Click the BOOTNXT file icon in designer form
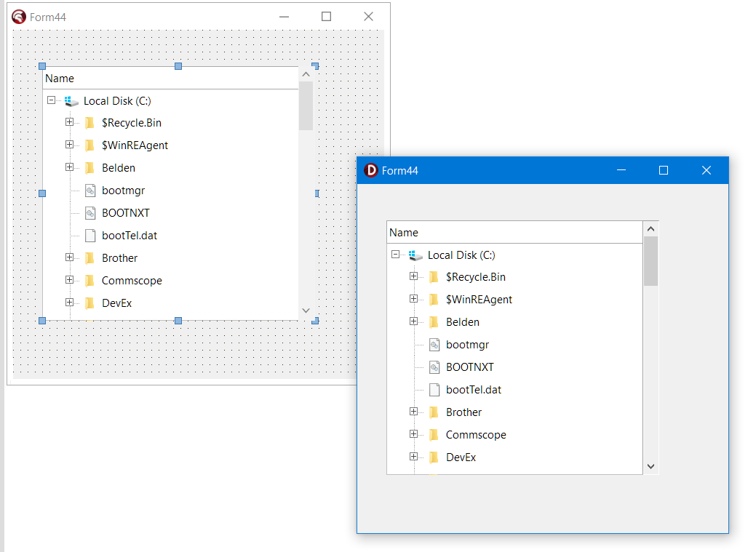The image size is (756, 552). [x=90, y=213]
